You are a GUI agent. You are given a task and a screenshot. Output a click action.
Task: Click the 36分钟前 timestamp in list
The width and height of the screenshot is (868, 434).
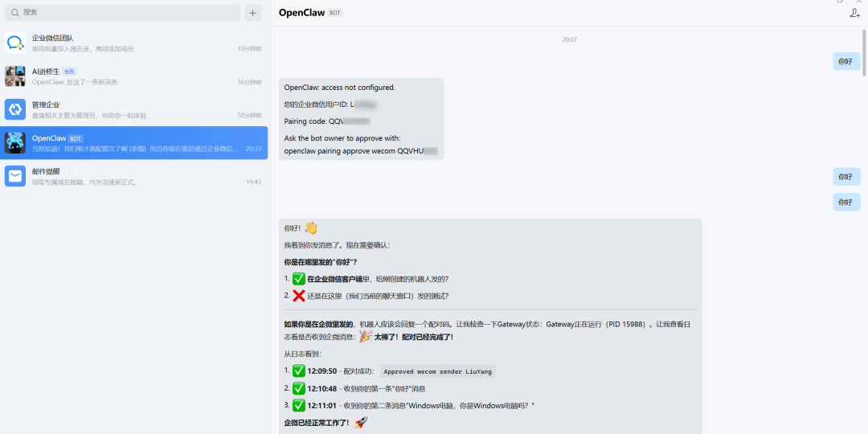pos(249,82)
